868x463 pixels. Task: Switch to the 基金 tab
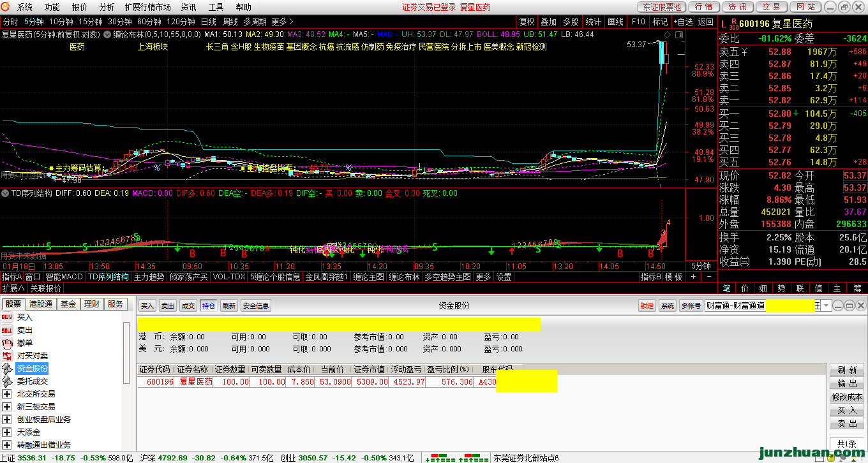(x=68, y=304)
